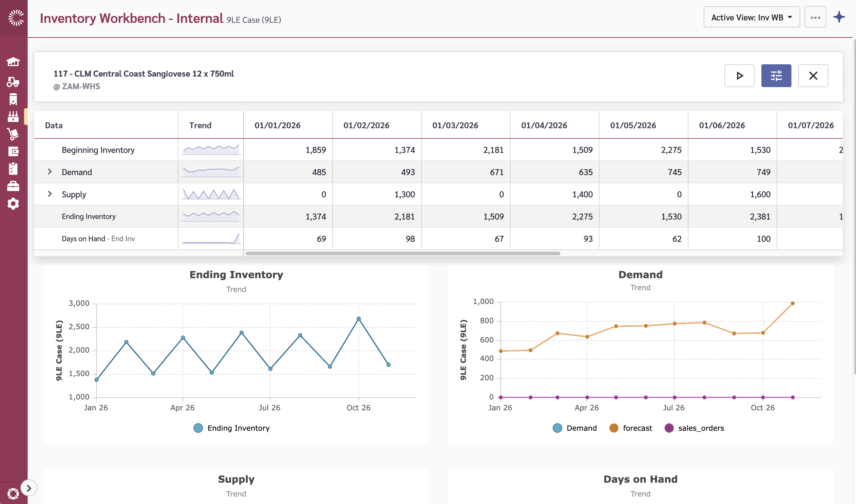Screen dimensions: 856x504
Task: Click the clipboard checklist sidebar icon
Action: pyautogui.click(x=13, y=169)
